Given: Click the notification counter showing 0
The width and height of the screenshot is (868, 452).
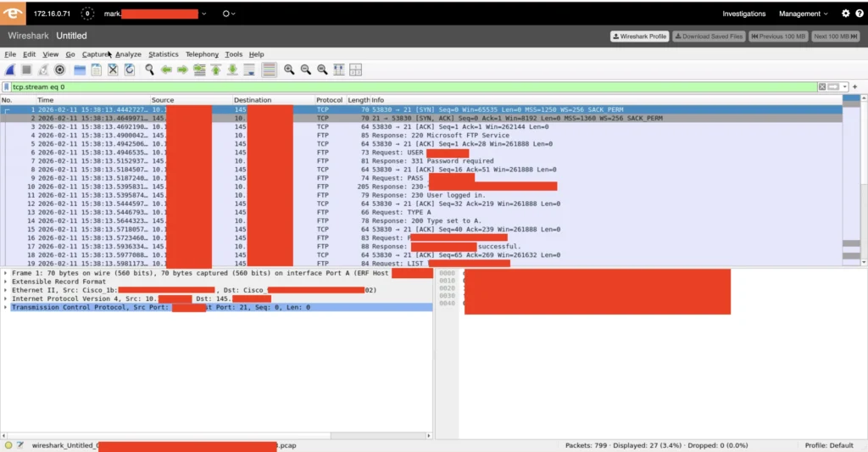Looking at the screenshot, I should [x=87, y=14].
